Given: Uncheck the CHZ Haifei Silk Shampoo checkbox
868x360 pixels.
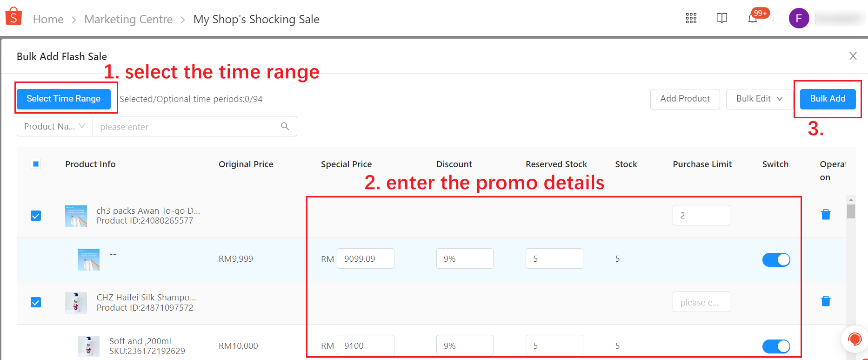Looking at the screenshot, I should coord(36,302).
